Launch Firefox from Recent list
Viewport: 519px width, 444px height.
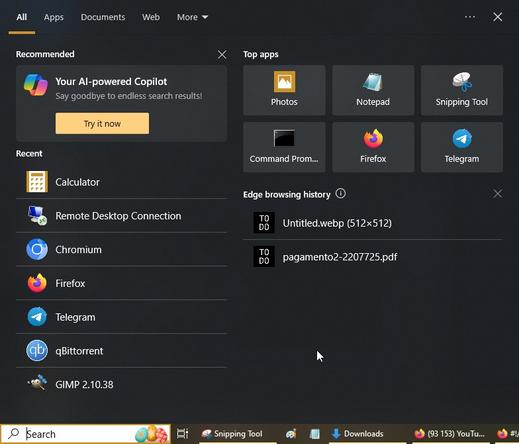pos(121,283)
